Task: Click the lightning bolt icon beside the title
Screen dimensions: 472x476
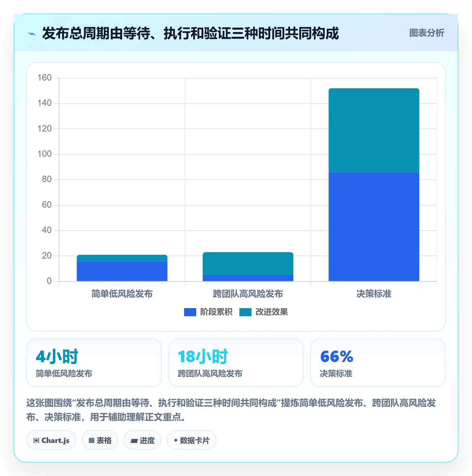Action: click(x=32, y=34)
